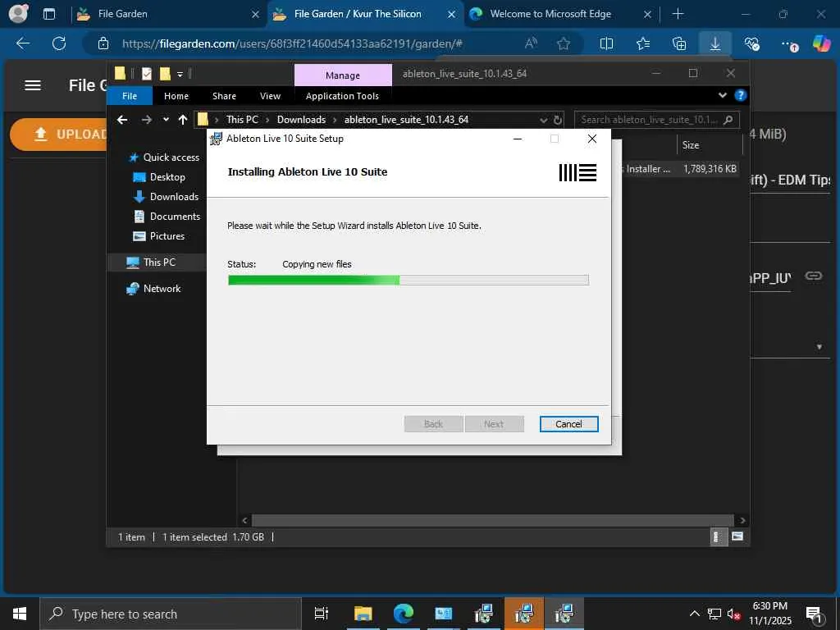
Task: Open the Quick Access Toolbar customize dropdown
Action: point(180,74)
